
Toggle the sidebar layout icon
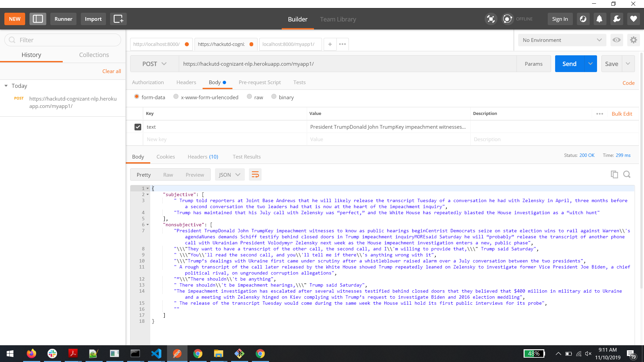coord(38,19)
